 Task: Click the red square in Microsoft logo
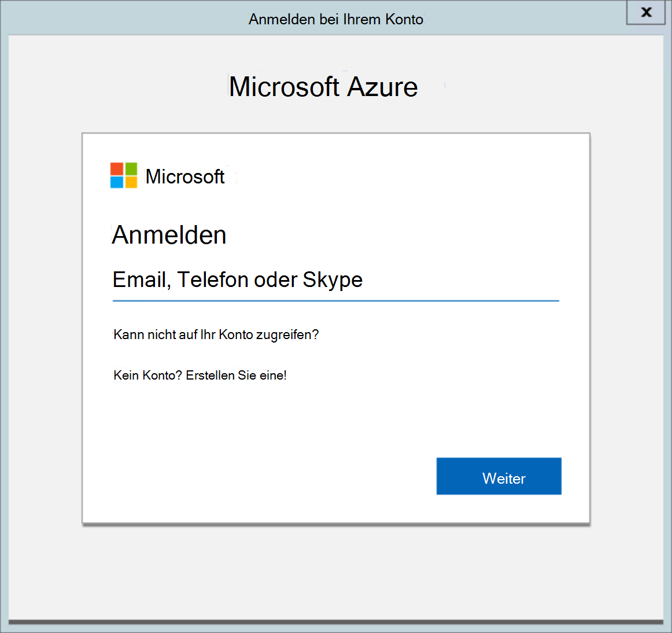pyautogui.click(x=117, y=168)
